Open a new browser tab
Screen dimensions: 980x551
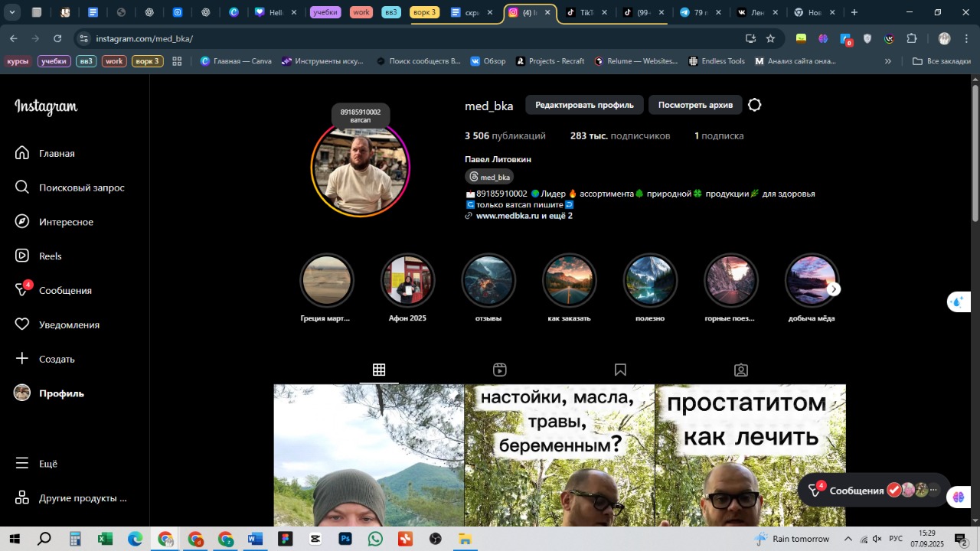(x=854, y=12)
